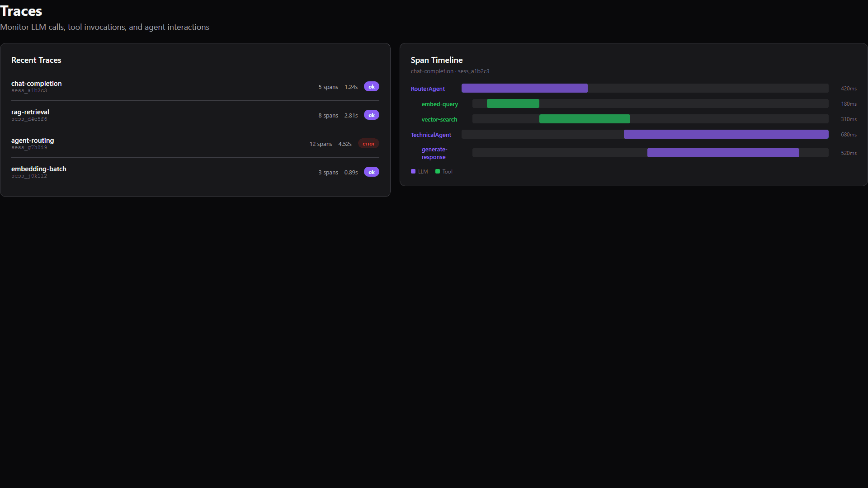868x488 pixels.
Task: Select the RouterAgent span bar
Action: pyautogui.click(x=524, y=88)
